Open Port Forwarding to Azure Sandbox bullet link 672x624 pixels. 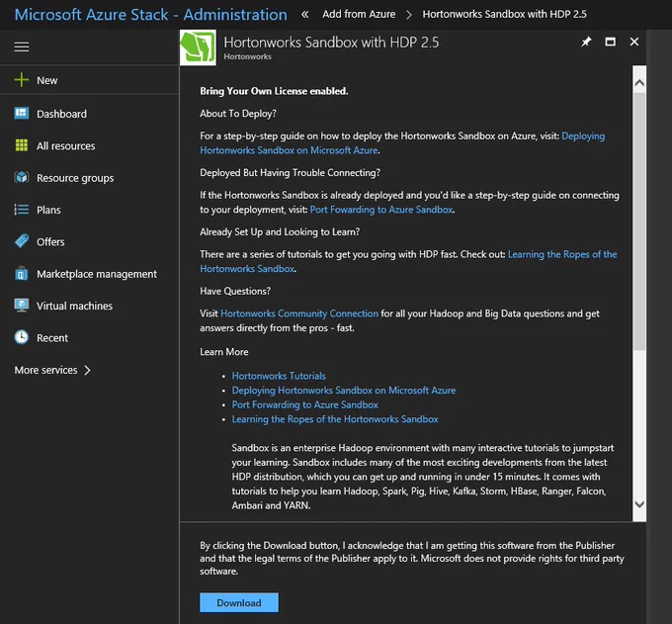[305, 404]
